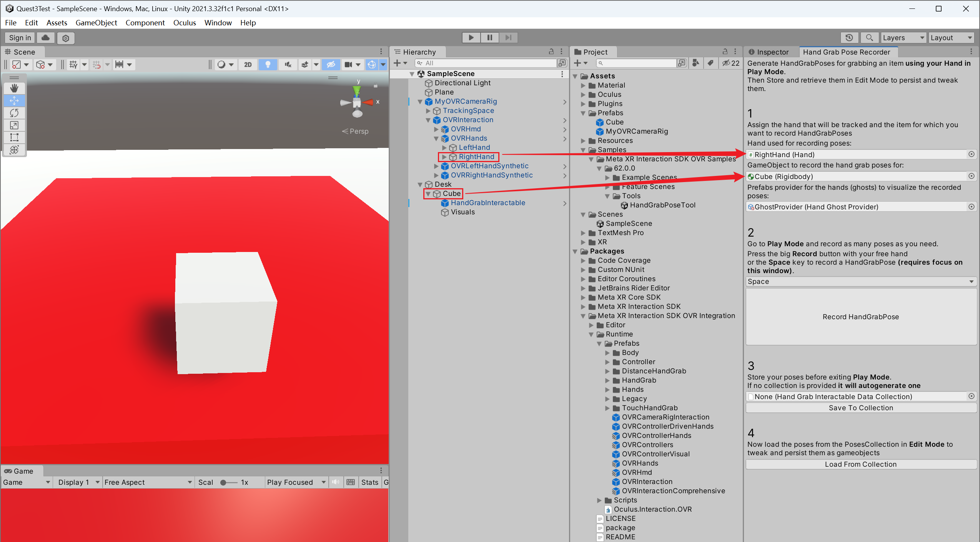Open Scene panel options menu dots
Screen dimensions: 980x542
[x=381, y=51]
